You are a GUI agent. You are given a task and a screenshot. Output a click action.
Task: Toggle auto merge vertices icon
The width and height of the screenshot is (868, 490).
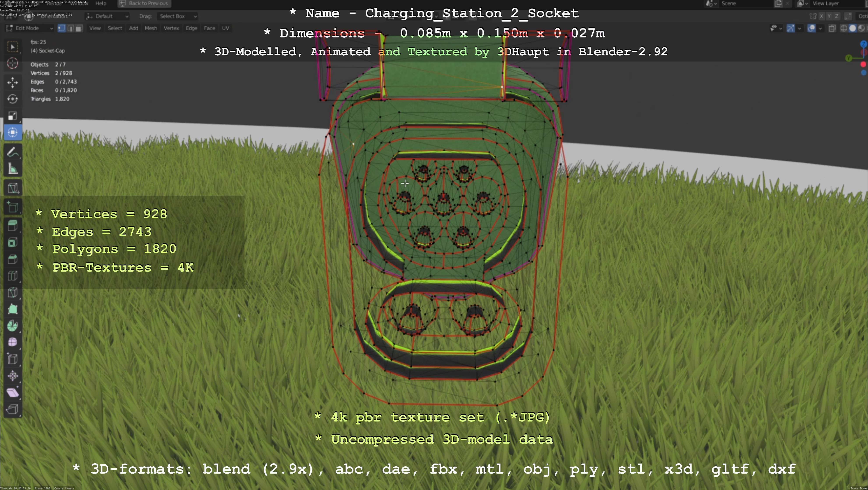click(848, 16)
